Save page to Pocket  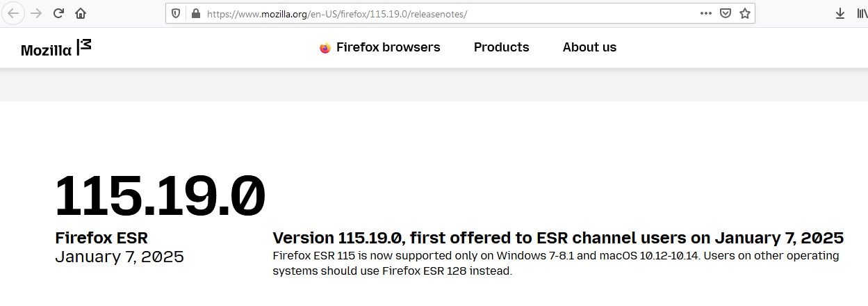point(725,13)
